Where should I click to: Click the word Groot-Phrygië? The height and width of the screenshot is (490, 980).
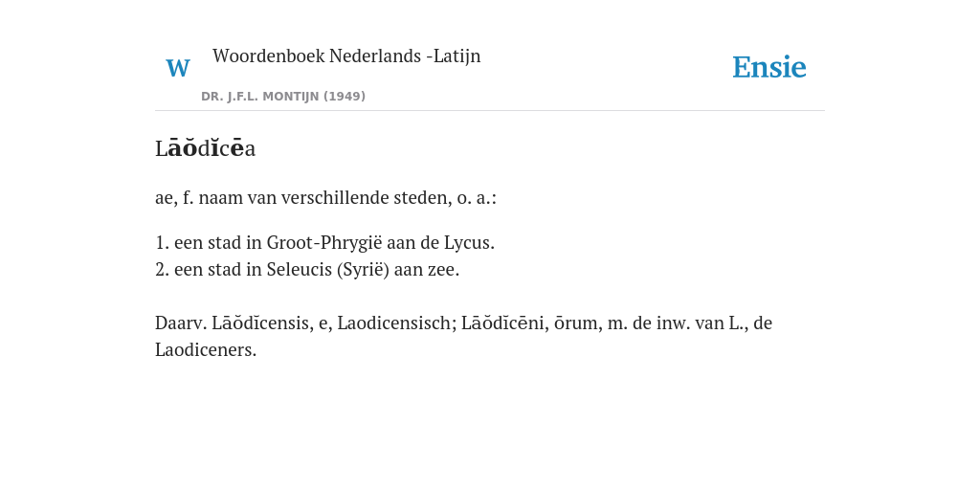(x=324, y=242)
